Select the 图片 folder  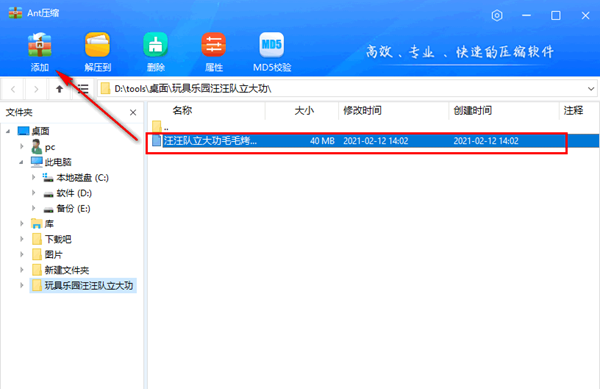47,255
